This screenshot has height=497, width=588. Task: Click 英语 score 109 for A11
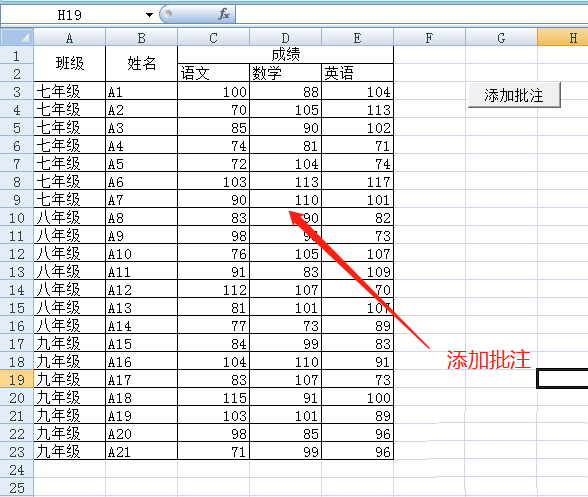[357, 272]
